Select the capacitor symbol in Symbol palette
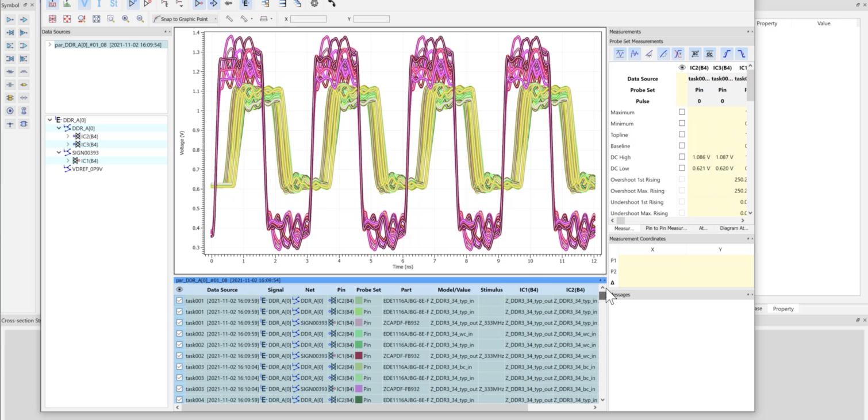Viewport: 868px width, 420px height. pyautogui.click(x=10, y=85)
